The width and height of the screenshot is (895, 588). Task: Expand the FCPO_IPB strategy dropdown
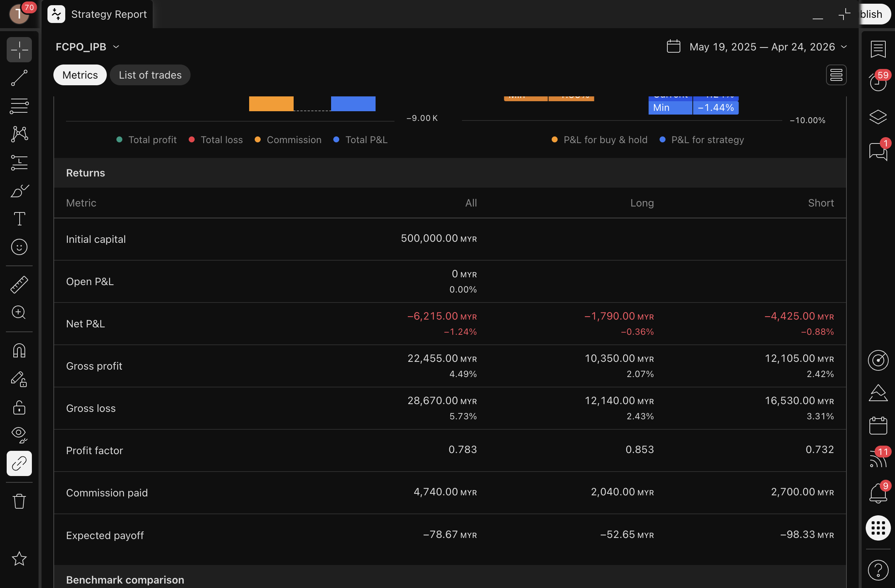click(87, 47)
